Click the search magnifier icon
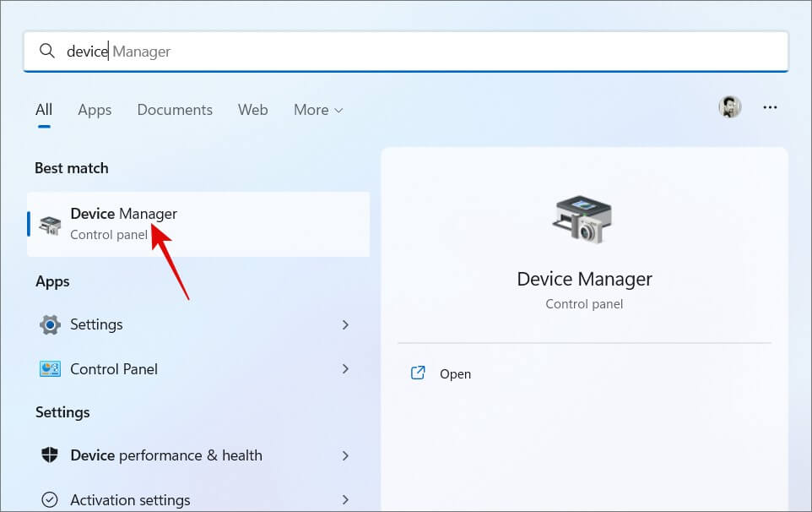 pos(48,52)
